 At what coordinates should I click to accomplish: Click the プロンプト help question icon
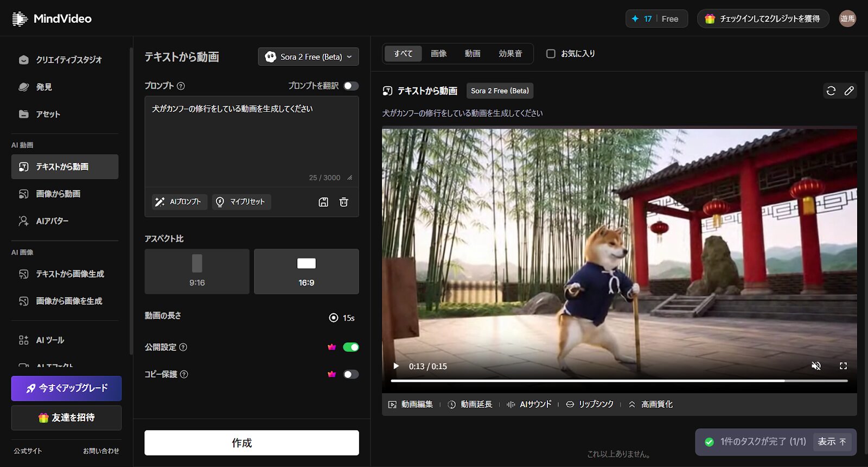(x=181, y=86)
